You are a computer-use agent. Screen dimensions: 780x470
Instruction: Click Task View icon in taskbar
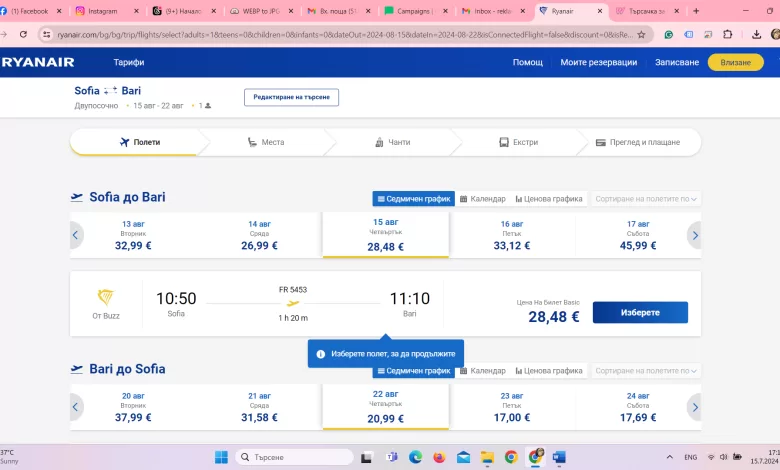(367, 457)
